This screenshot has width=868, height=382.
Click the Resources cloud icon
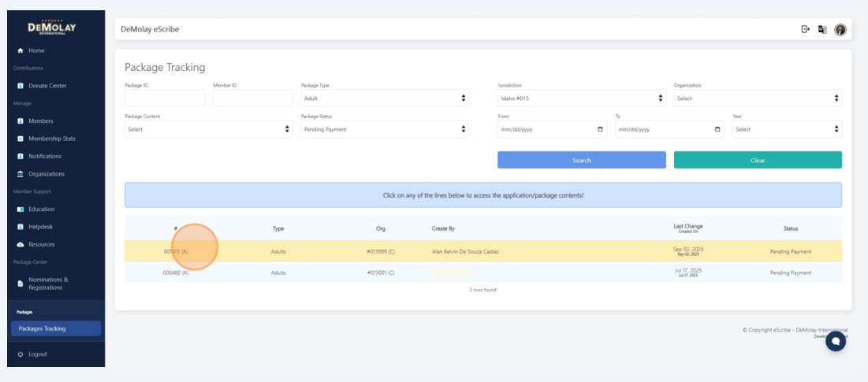[x=20, y=244]
